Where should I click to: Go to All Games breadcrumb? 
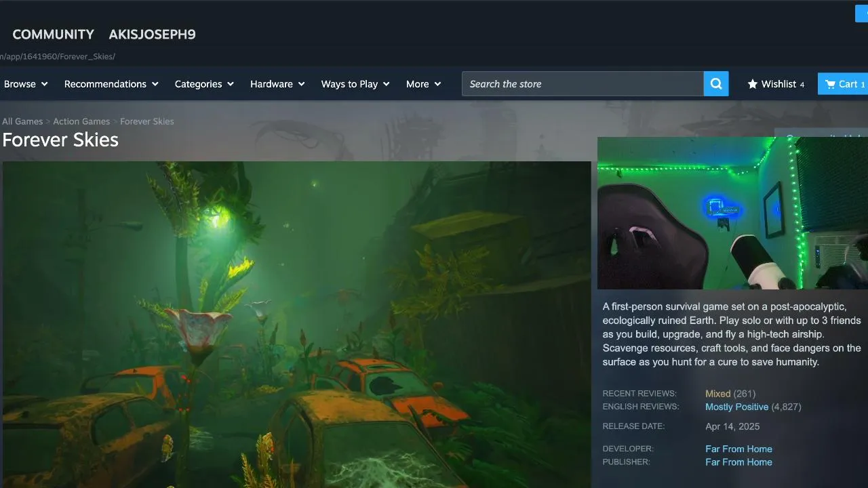[x=22, y=121]
